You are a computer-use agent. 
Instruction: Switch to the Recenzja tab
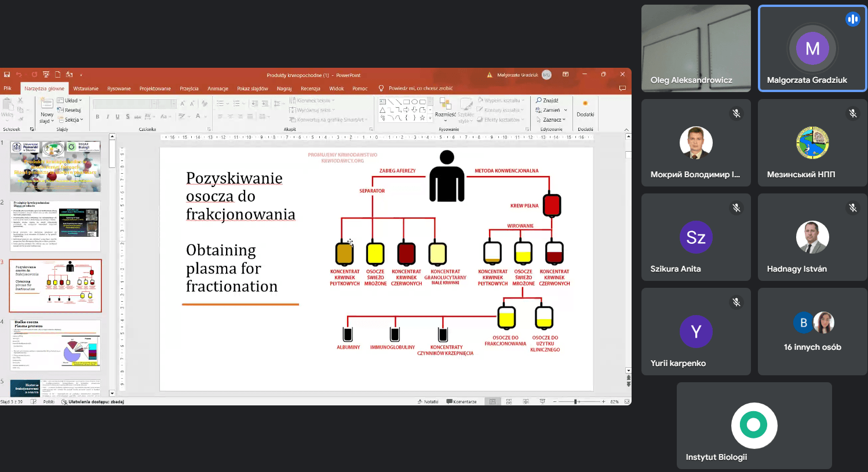pos(311,89)
